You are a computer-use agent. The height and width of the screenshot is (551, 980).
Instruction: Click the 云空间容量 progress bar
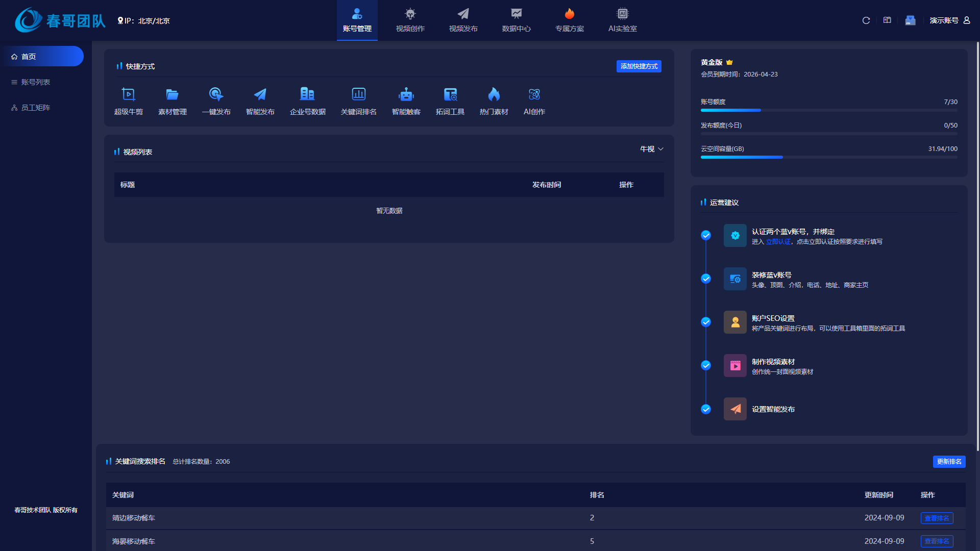828,157
